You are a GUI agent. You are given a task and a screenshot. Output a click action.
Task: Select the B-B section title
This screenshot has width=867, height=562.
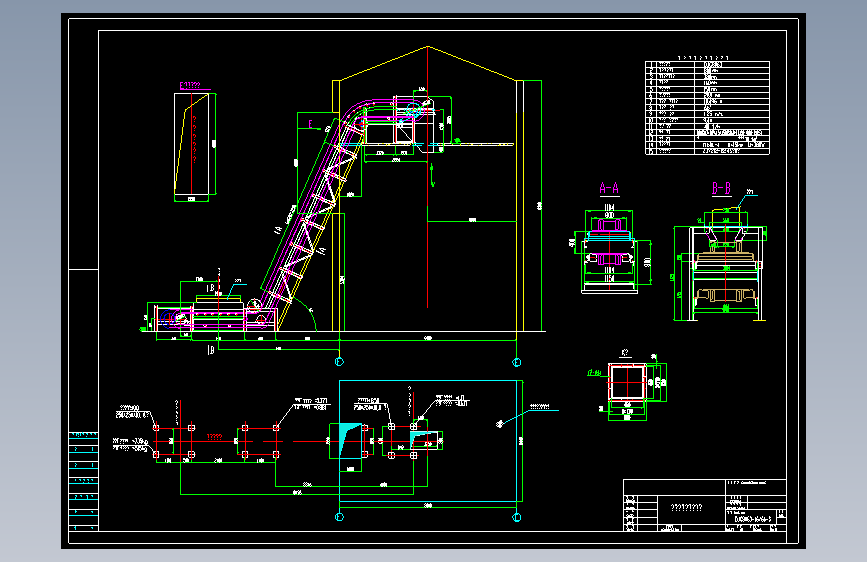coord(722,189)
